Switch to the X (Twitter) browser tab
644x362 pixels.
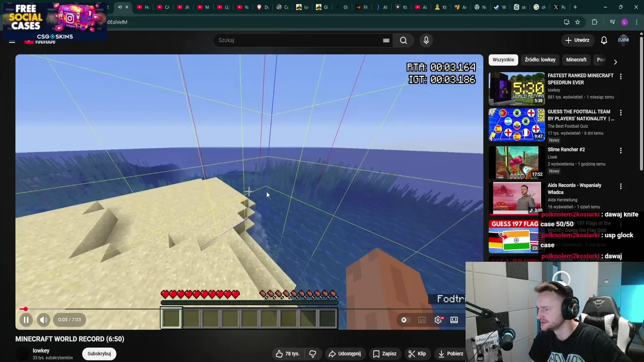(559, 7)
